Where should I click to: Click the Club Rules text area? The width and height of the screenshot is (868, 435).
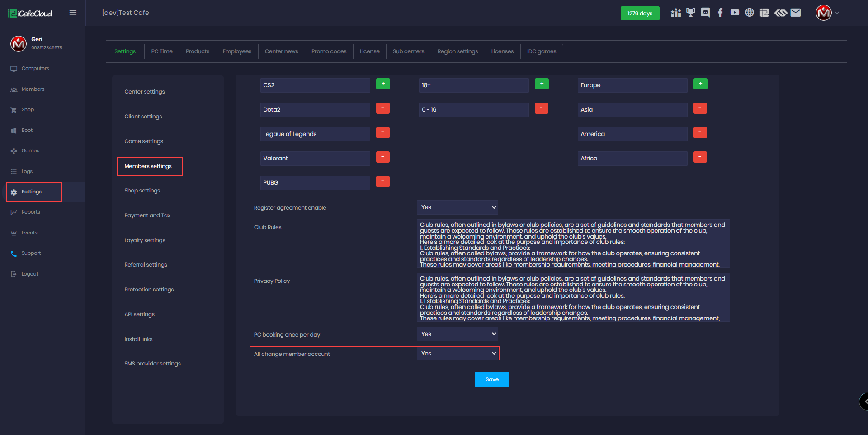[x=573, y=244]
